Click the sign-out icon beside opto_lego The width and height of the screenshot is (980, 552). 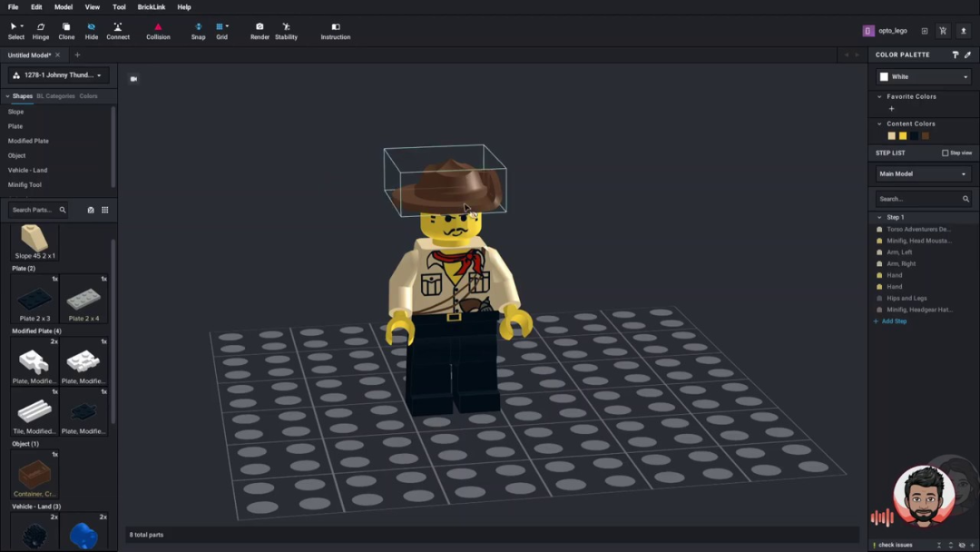925,31
